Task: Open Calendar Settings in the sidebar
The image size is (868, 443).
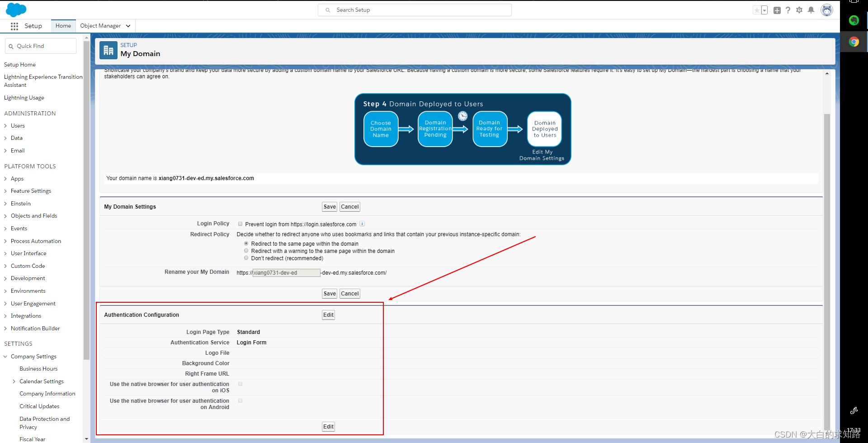Action: click(x=42, y=381)
